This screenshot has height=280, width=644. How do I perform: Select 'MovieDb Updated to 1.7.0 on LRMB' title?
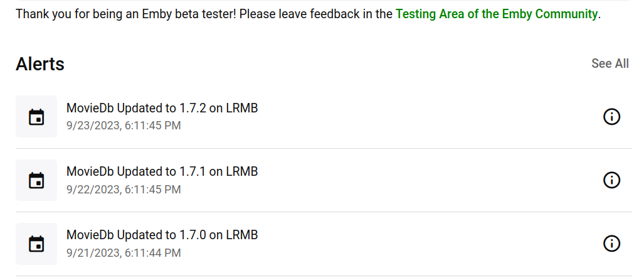click(162, 235)
